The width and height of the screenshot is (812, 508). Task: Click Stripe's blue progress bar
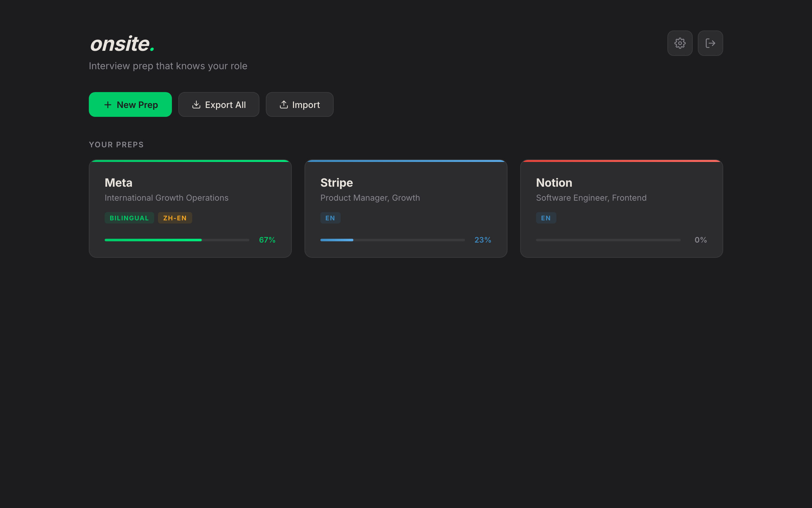click(393, 240)
